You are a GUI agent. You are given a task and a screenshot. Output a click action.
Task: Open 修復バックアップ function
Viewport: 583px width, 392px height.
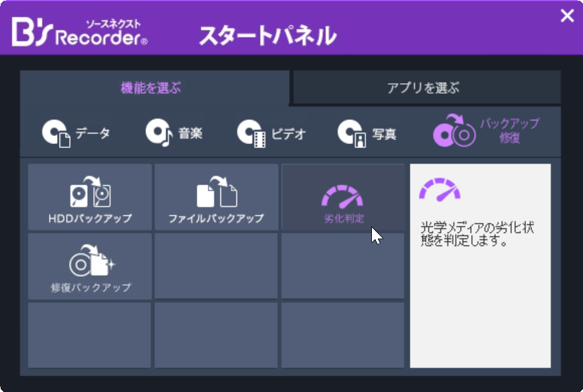90,266
